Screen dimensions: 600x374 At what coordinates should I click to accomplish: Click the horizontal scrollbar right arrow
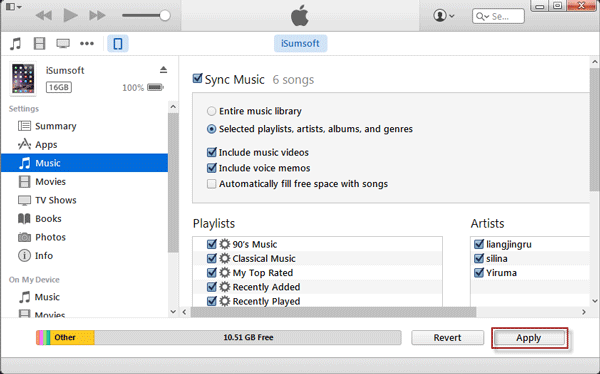coord(584,312)
